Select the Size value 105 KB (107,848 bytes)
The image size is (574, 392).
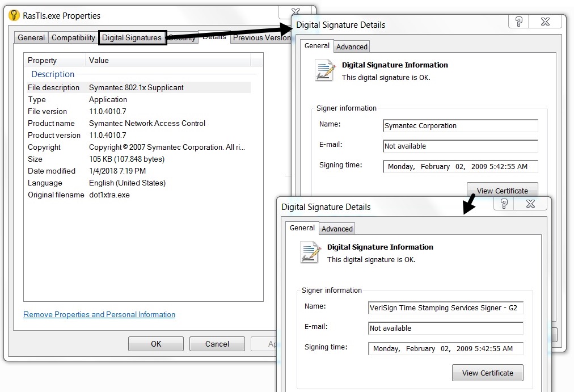pos(126,159)
